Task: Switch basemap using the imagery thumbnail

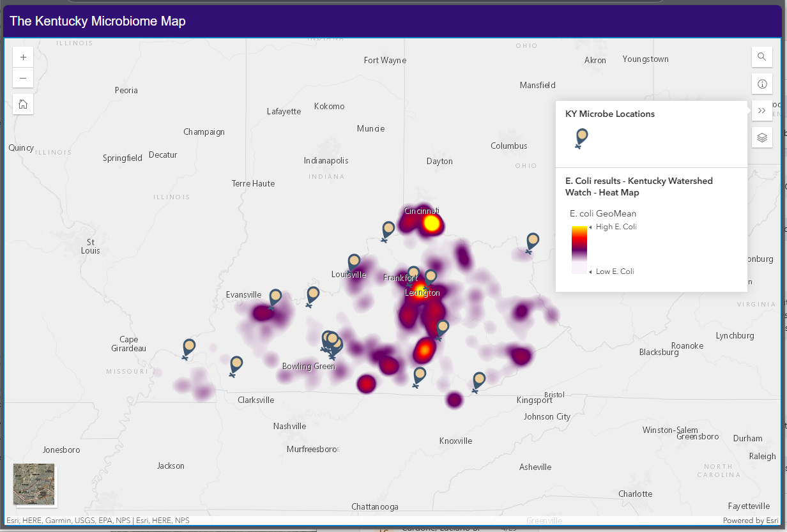Action: (34, 485)
